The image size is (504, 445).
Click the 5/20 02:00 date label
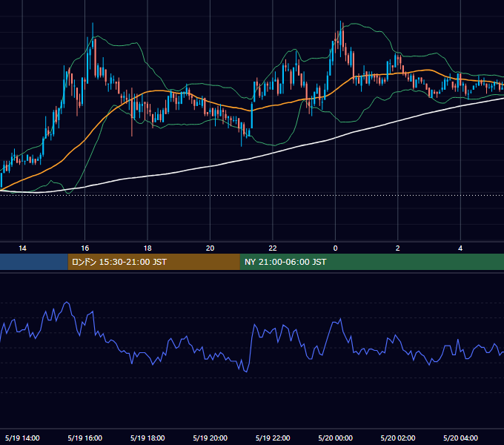coord(397,438)
